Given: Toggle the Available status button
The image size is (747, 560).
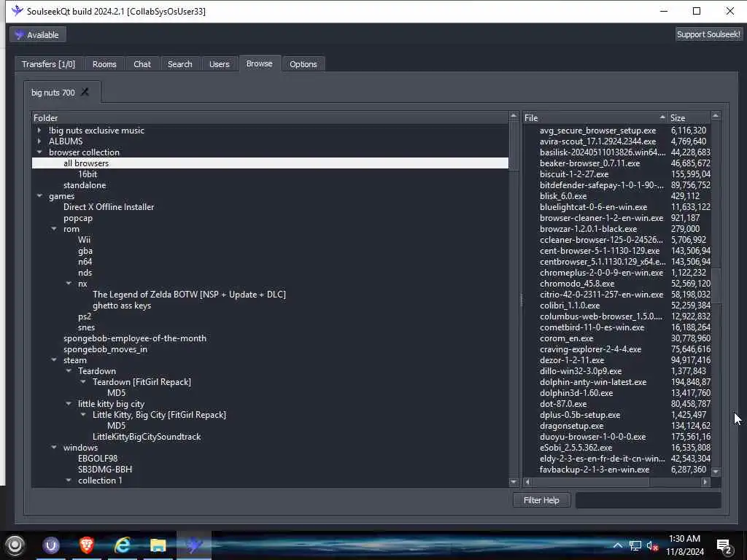Looking at the screenshot, I should click(x=38, y=35).
